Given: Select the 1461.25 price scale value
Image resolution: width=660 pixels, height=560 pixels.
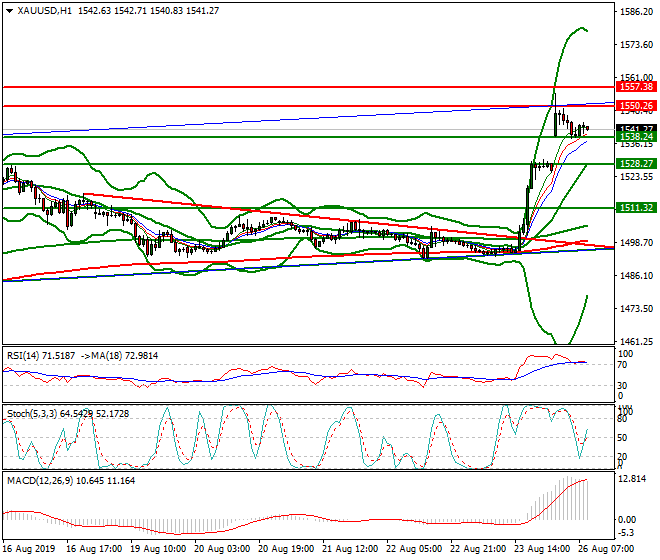Looking at the screenshot, I should (636, 341).
